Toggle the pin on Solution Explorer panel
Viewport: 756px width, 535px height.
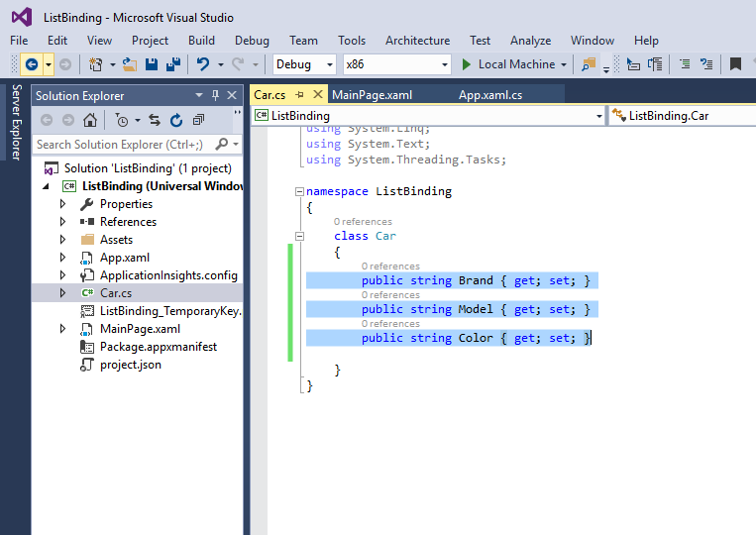(215, 96)
